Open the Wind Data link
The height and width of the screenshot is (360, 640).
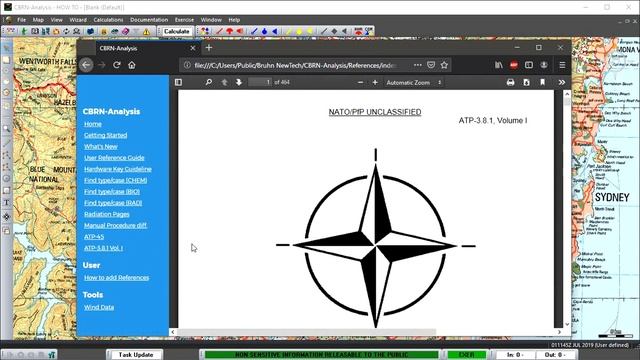[99, 307]
